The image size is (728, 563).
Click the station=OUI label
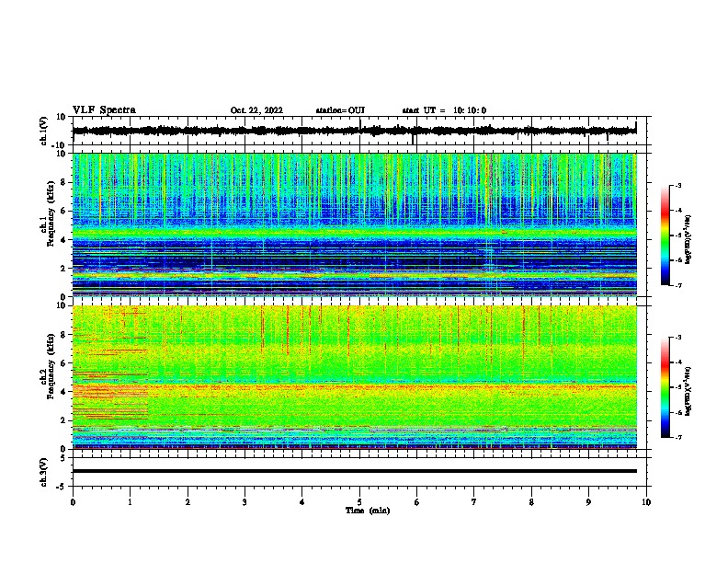coord(340,110)
